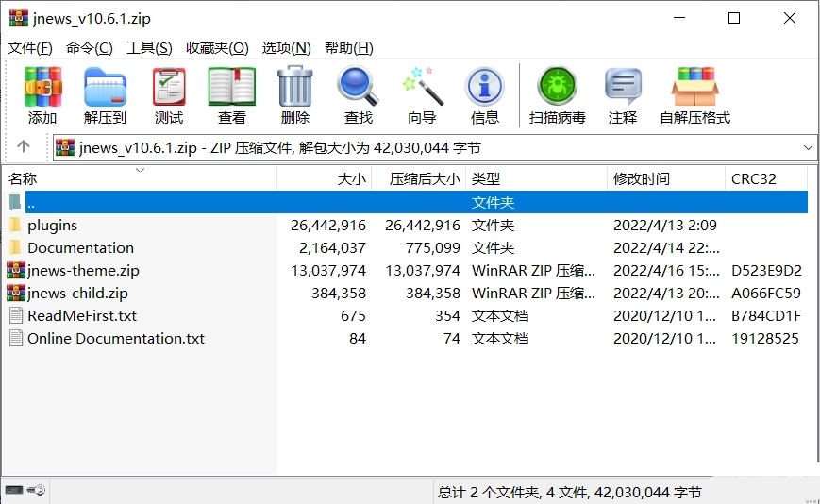Launch the 向导 (Wizard) wand icon
Image resolution: width=820 pixels, height=504 pixels.
click(x=422, y=86)
